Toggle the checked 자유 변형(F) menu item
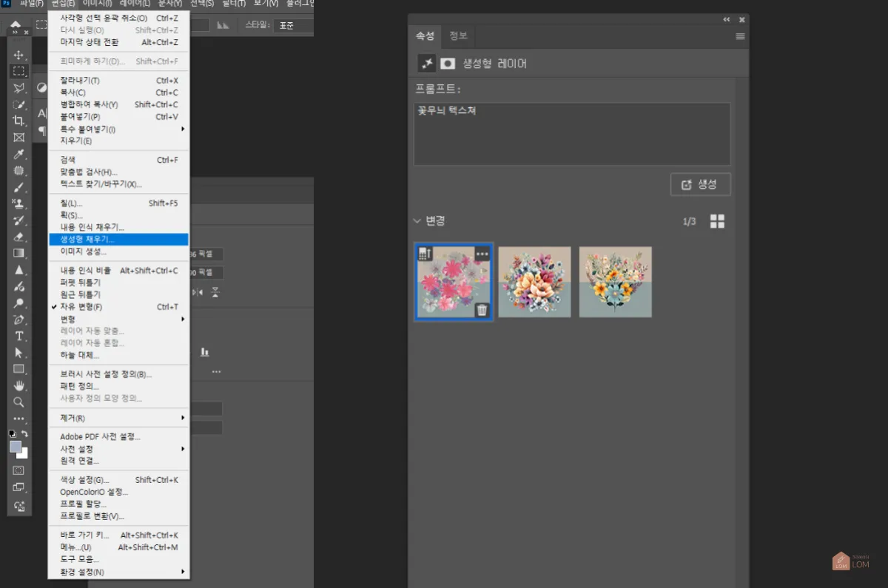The image size is (888, 588). 118,307
